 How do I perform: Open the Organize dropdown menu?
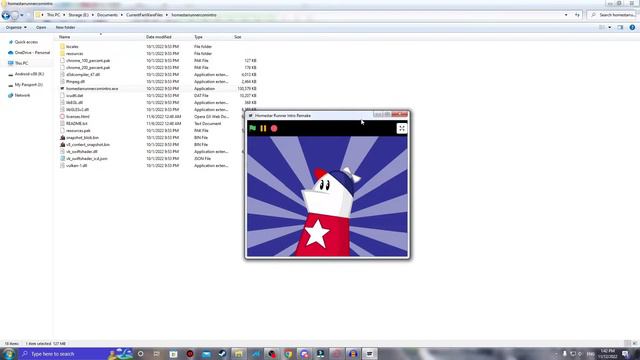coord(16,27)
